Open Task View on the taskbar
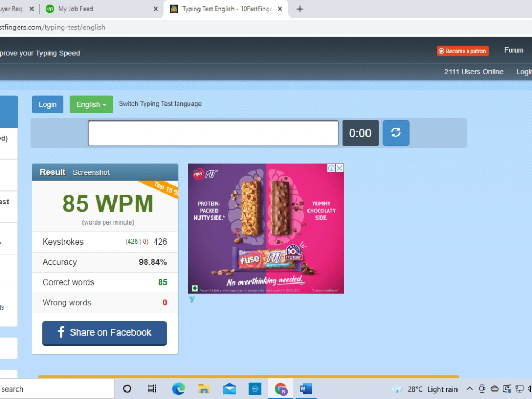This screenshot has width=532, height=399. pyautogui.click(x=152, y=388)
